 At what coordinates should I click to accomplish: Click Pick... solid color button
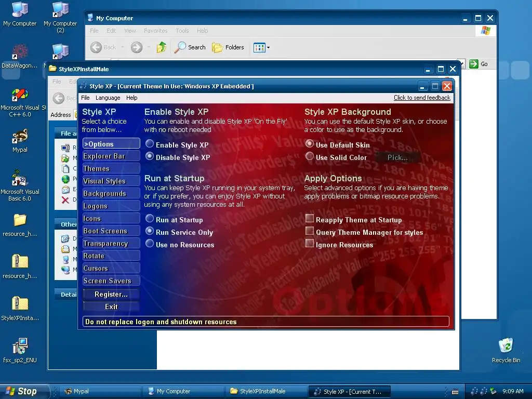[397, 157]
